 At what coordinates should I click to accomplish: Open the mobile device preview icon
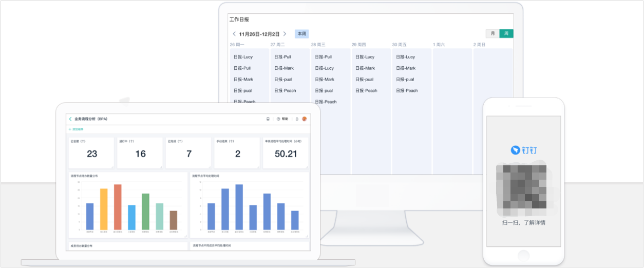268,119
